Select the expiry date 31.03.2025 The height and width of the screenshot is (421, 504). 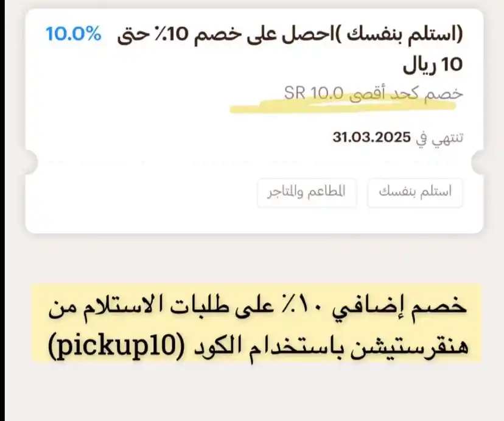(x=371, y=137)
